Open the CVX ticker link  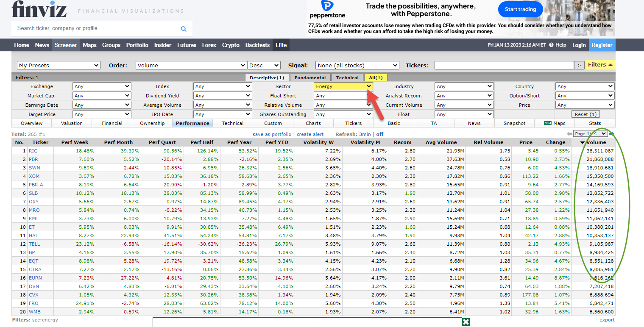[33, 295]
